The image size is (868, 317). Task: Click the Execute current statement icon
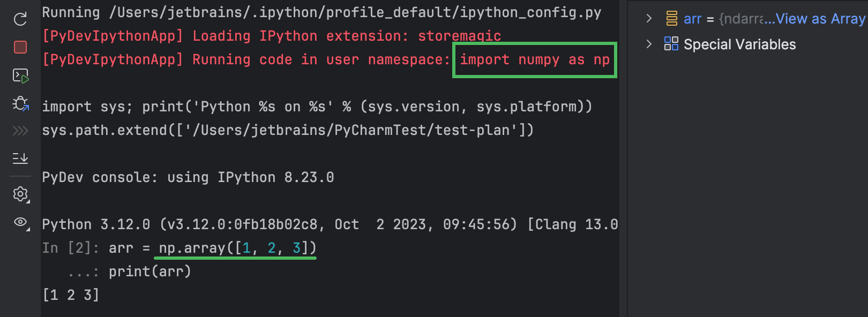click(x=20, y=76)
